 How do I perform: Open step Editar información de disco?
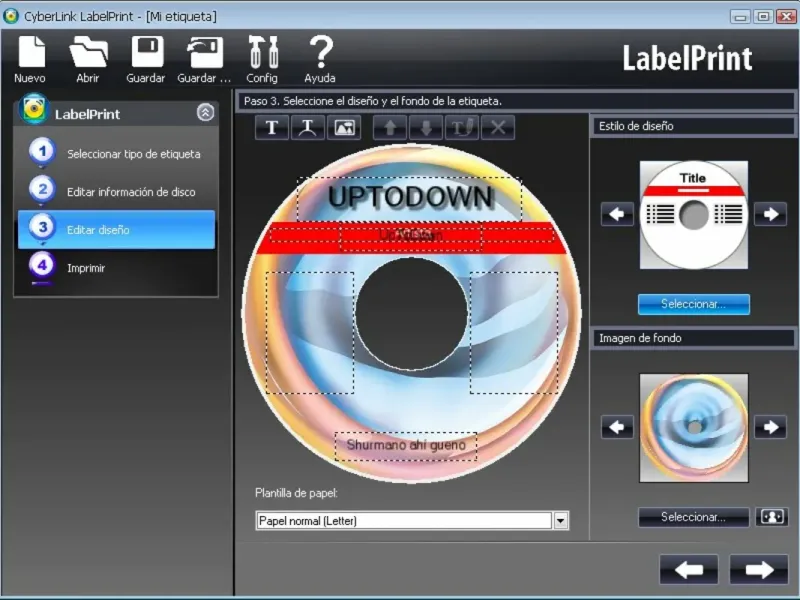coord(131,192)
